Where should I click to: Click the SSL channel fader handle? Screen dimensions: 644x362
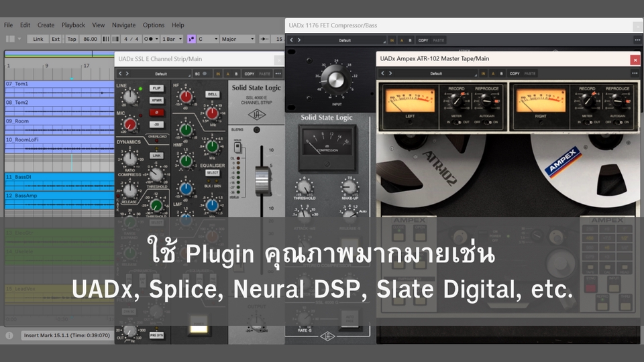(x=262, y=180)
